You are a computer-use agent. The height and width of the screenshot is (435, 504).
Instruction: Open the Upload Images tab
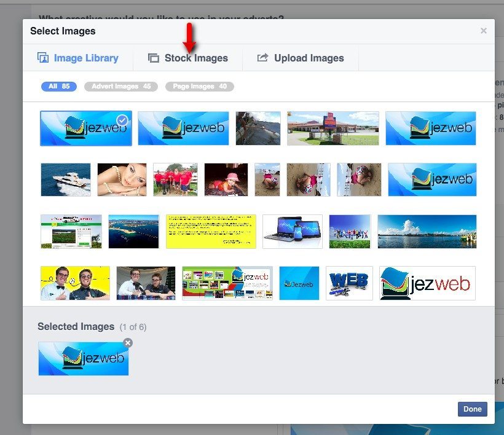tap(301, 58)
